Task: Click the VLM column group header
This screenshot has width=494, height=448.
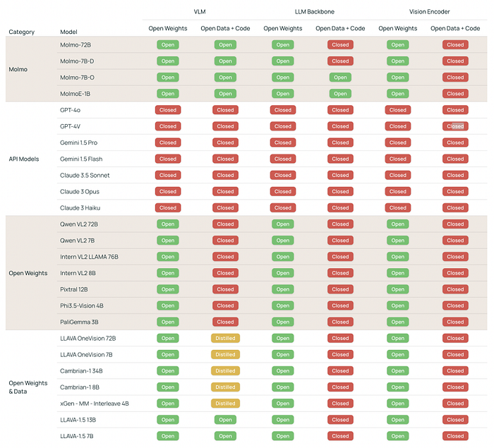Action: click(200, 12)
